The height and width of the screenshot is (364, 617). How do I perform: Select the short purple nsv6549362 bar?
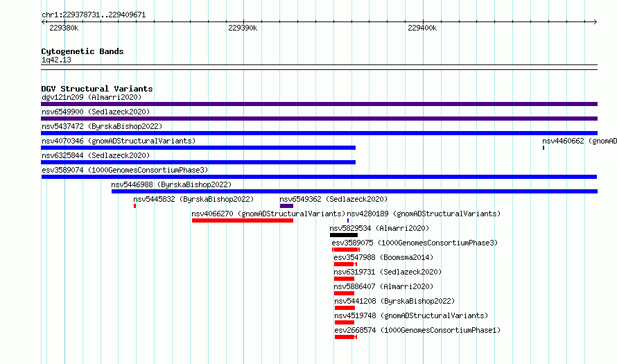[x=286, y=206]
